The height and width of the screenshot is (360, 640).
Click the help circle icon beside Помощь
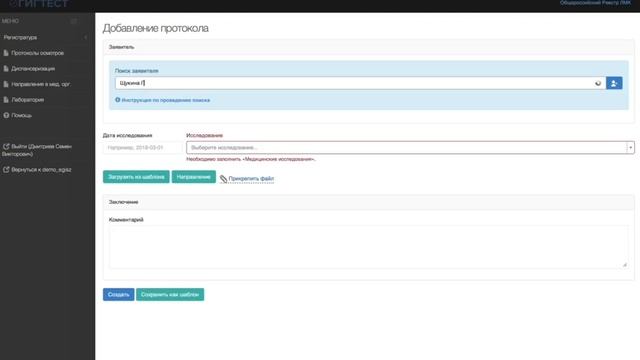point(6,115)
